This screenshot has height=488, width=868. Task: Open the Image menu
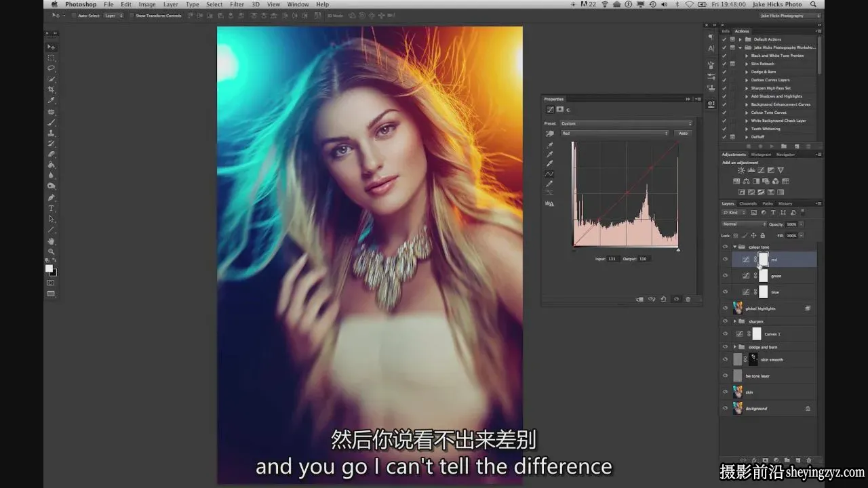coord(147,4)
